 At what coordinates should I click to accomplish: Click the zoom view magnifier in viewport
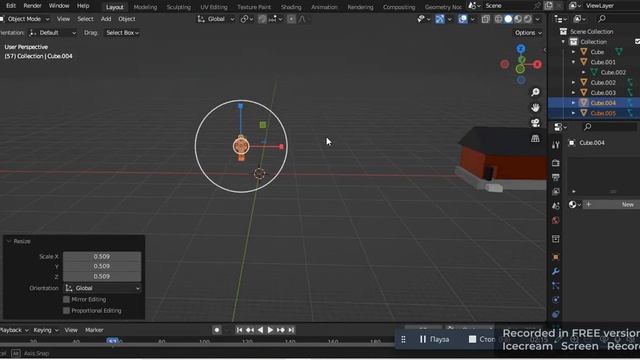(535, 92)
